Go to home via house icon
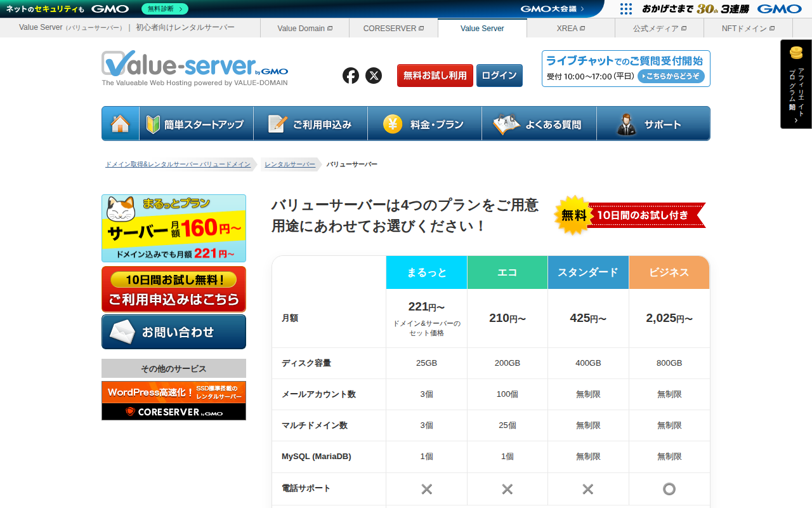This screenshot has width=812, height=508. pos(121,123)
